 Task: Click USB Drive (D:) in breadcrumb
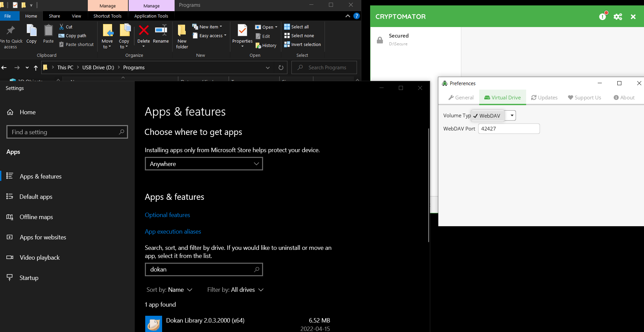point(98,68)
